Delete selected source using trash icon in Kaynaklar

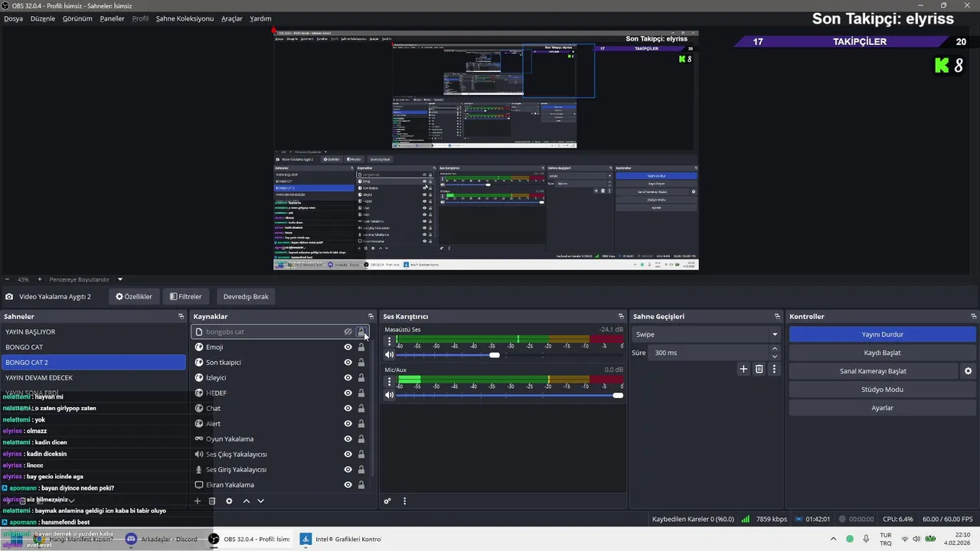tap(212, 501)
